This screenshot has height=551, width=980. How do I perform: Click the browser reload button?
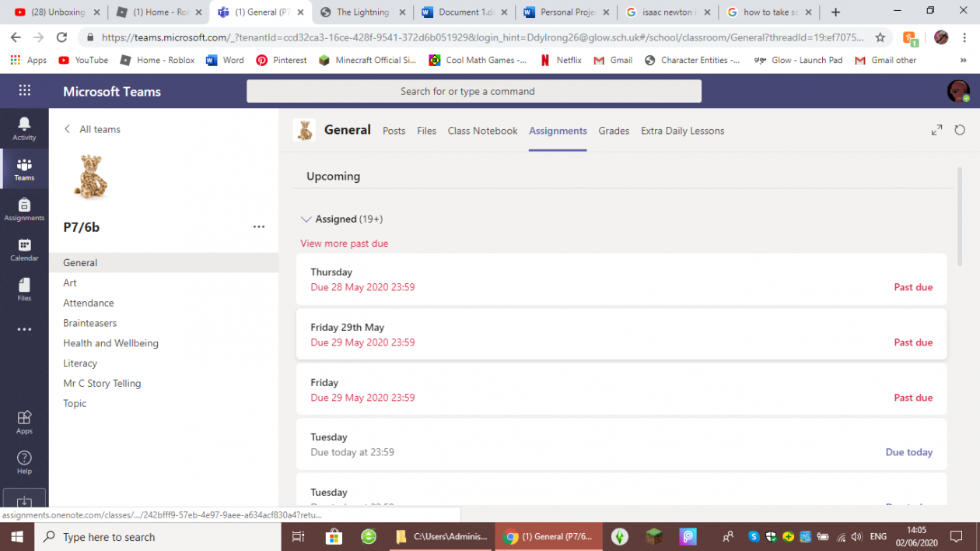[x=62, y=37]
